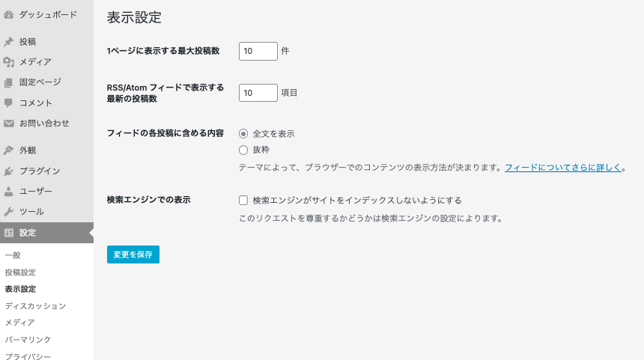Click the 外観 paintbrush icon
Image resolution: width=644 pixels, height=360 pixels.
tap(9, 150)
